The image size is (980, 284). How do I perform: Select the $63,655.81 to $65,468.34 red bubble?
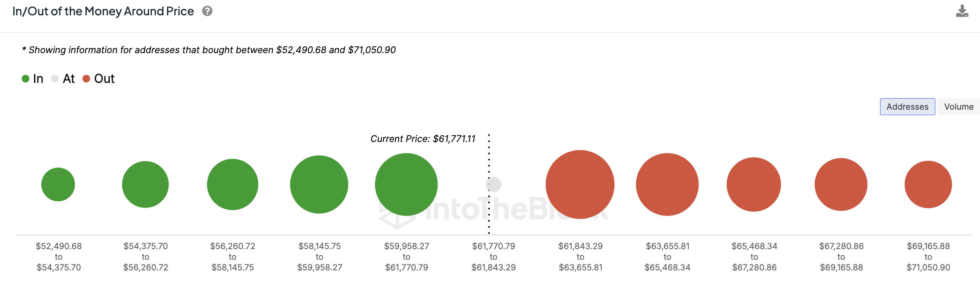point(668,185)
